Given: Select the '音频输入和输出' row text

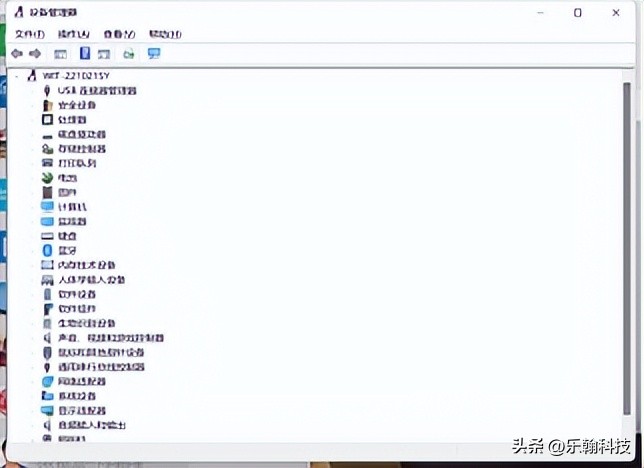Looking at the screenshot, I should coord(92,425).
